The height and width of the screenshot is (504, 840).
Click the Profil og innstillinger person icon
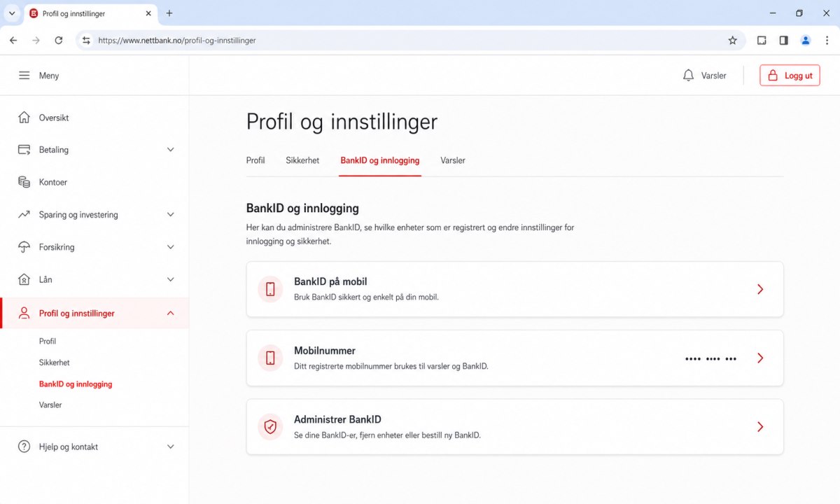tap(24, 314)
